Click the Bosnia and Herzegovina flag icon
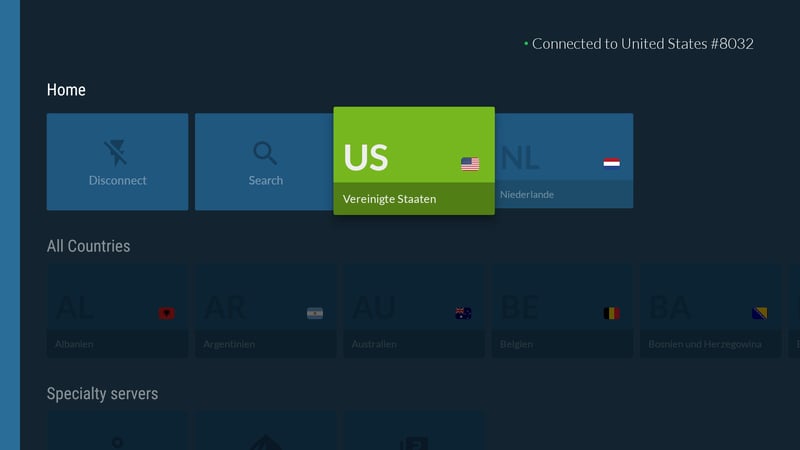The height and width of the screenshot is (450, 800). pos(760,313)
